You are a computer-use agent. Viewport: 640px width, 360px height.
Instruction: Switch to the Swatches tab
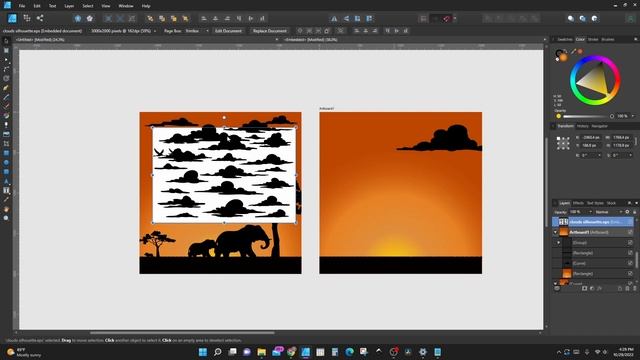565,40
